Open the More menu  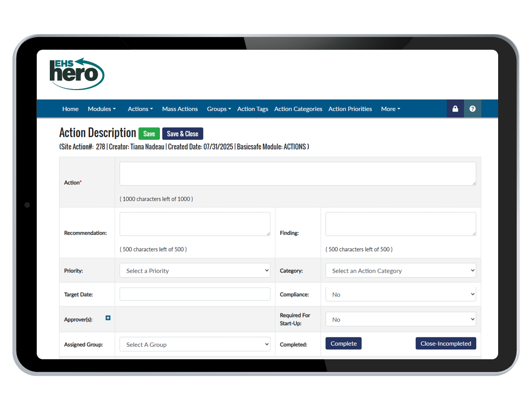pyautogui.click(x=390, y=109)
